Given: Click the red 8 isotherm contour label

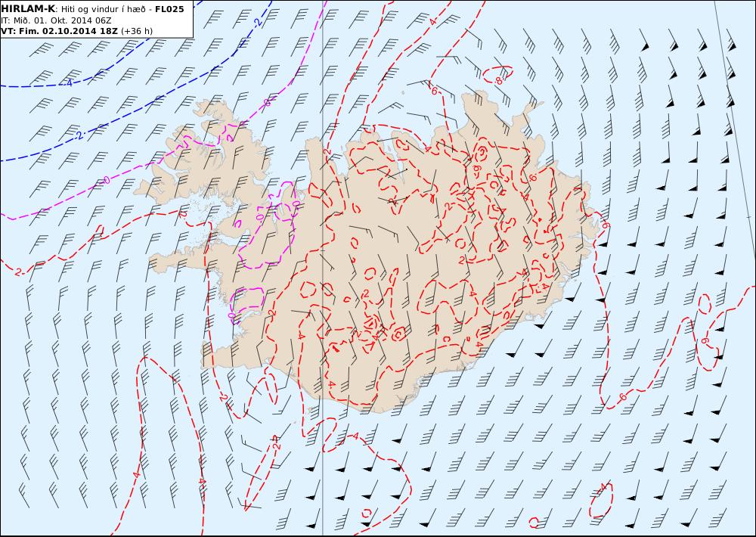Looking at the screenshot, I should (498, 81).
